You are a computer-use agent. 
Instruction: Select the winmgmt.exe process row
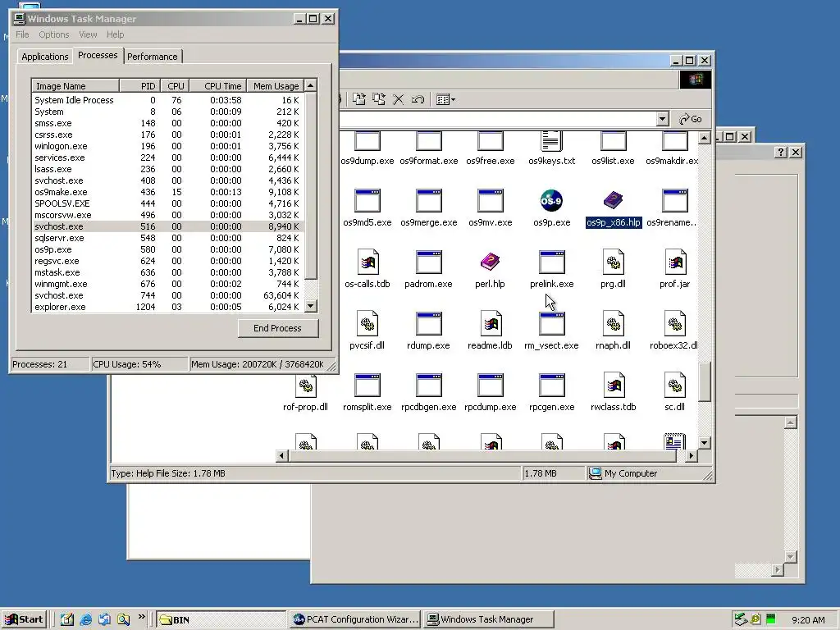(x=167, y=284)
